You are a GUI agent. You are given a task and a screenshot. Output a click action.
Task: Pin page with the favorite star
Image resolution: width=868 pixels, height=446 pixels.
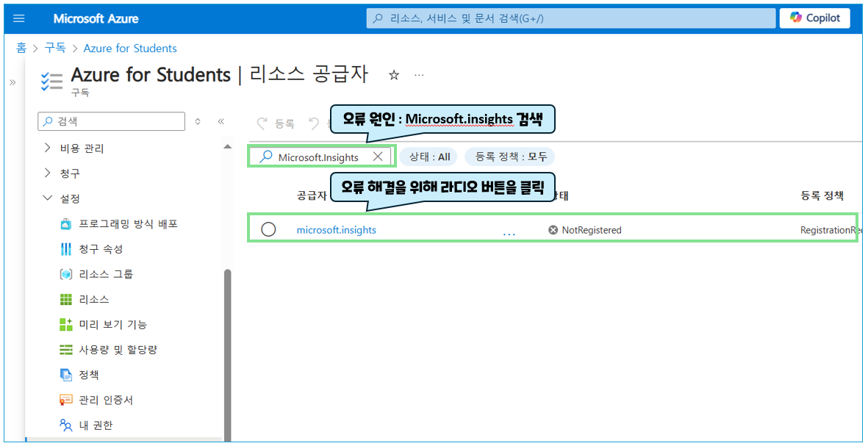coord(394,75)
